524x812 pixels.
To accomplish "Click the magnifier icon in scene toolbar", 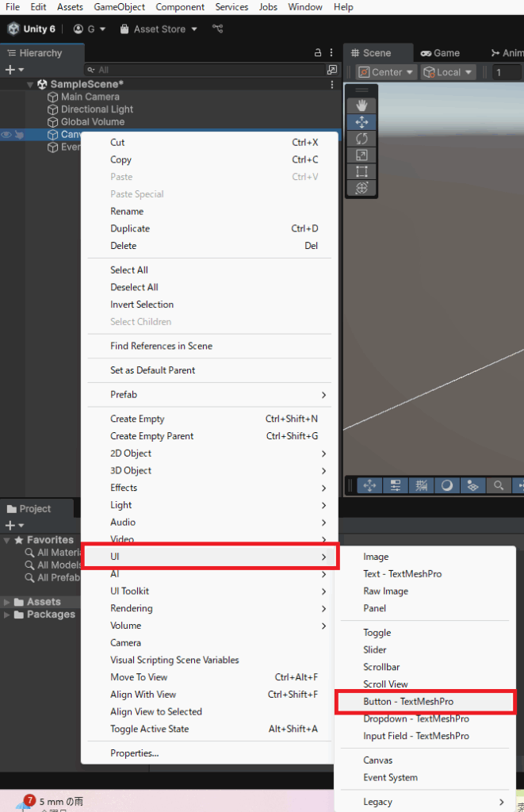I will tap(498, 485).
